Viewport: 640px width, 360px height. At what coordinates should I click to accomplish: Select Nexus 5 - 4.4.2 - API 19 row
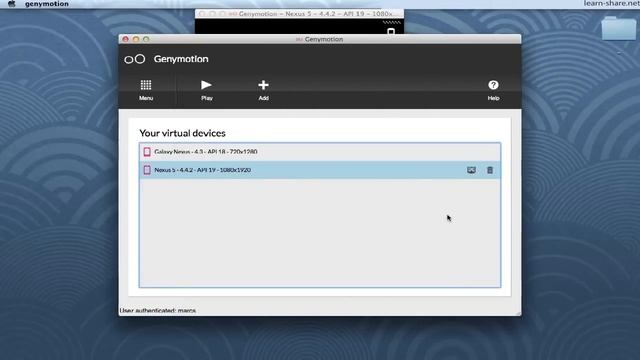coord(320,170)
